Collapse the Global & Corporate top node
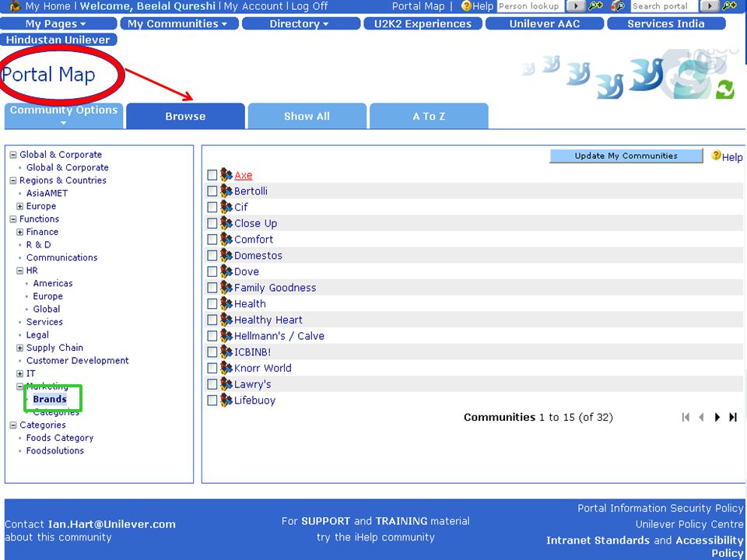This screenshot has width=747, height=560. pos(13,155)
